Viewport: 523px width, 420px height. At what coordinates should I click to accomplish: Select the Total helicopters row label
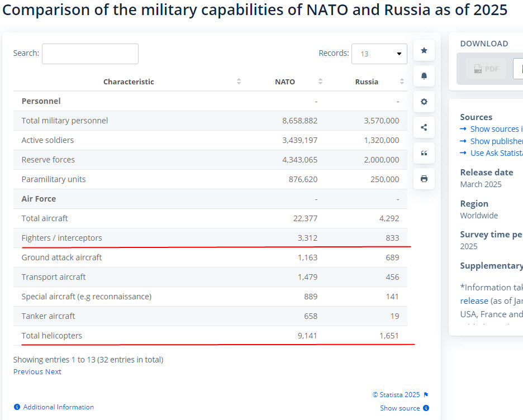pos(52,336)
